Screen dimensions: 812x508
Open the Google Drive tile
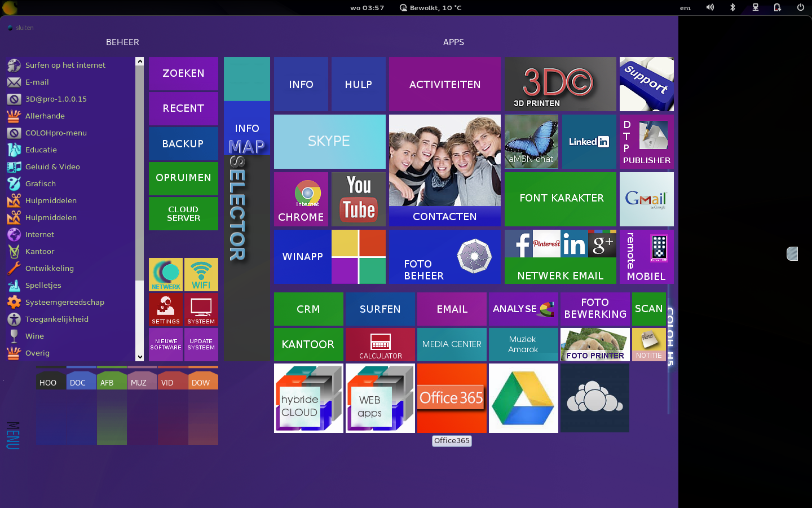(523, 398)
